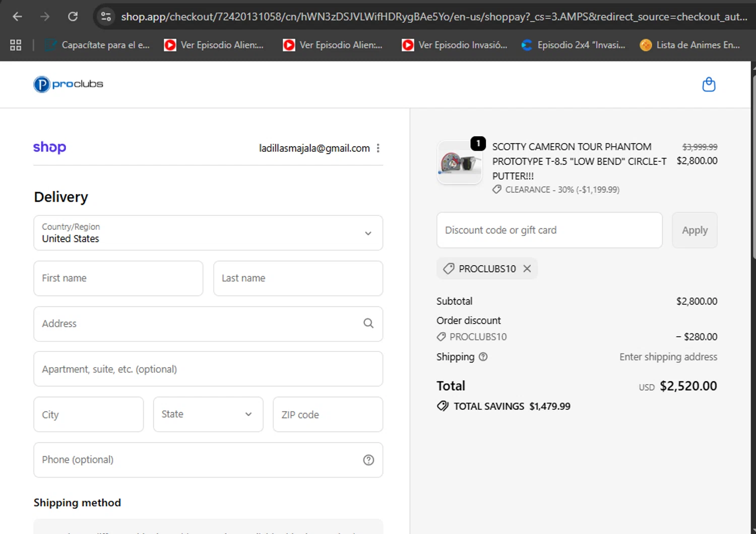Click the product title Scotty Cameron putter
The image size is (756, 534).
point(580,161)
